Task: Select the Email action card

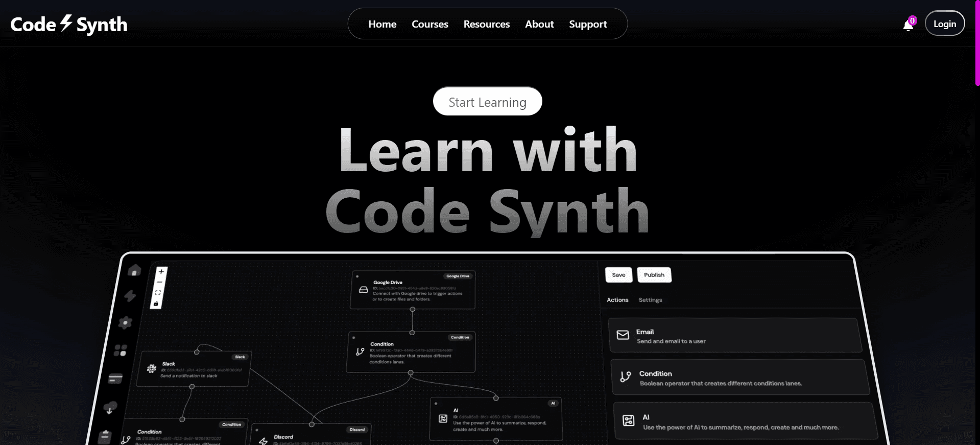Action: pyautogui.click(x=735, y=335)
